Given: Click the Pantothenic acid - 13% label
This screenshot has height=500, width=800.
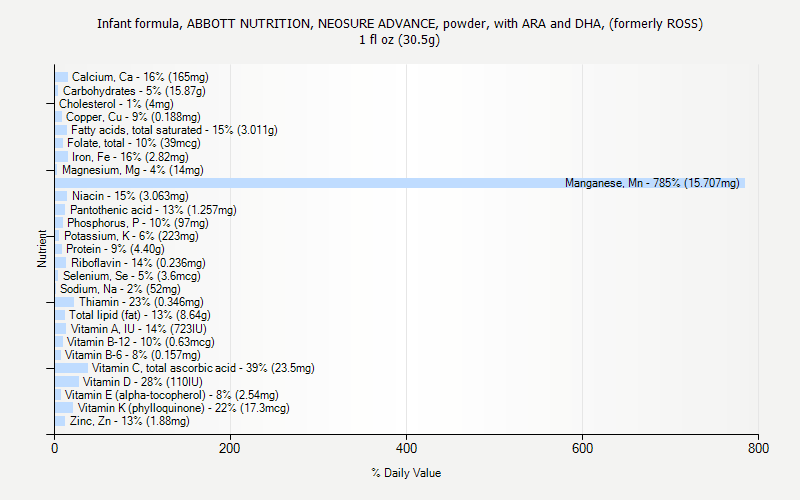Looking at the screenshot, I should click(x=153, y=210).
